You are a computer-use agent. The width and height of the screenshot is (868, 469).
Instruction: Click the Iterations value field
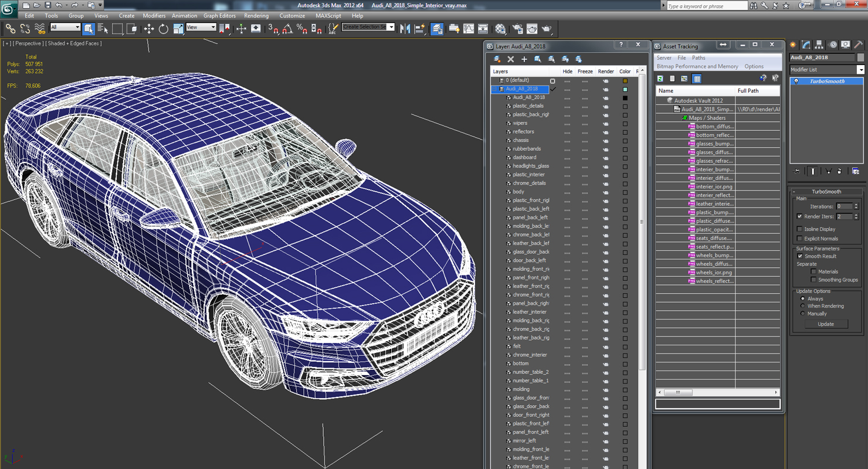pyautogui.click(x=844, y=206)
